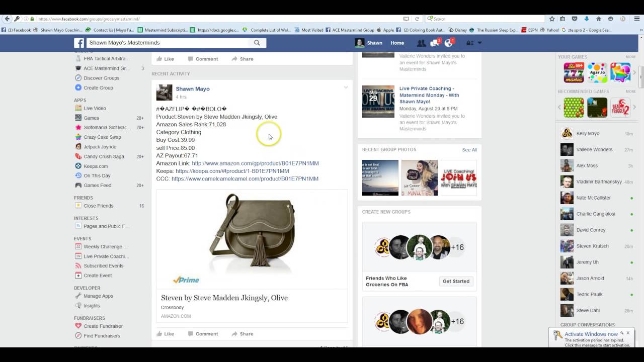Open ACE Mastermind Group bookmark
Image resolution: width=644 pixels, height=362 pixels.
coord(350,30)
